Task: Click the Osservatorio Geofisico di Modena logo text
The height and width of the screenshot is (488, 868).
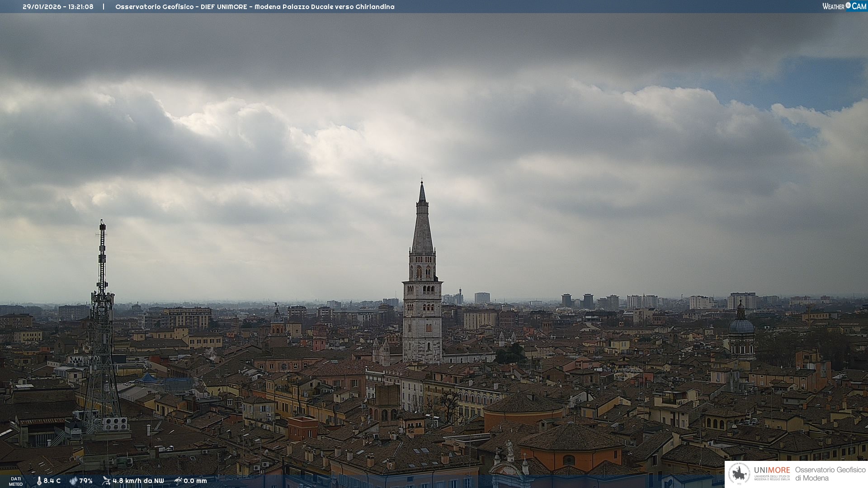Action: [830, 474]
